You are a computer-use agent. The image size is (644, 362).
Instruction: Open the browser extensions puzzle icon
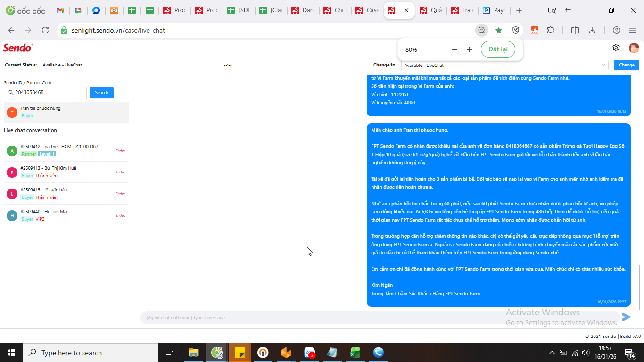coord(551,30)
